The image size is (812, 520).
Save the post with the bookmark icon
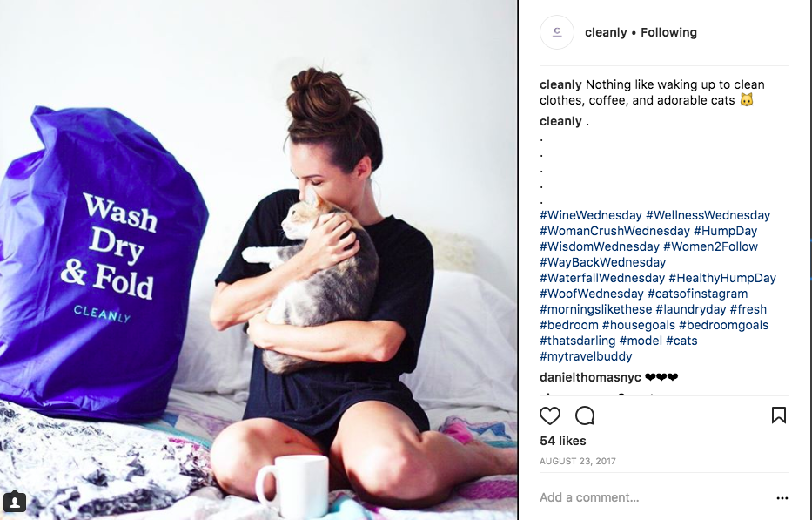click(x=779, y=415)
